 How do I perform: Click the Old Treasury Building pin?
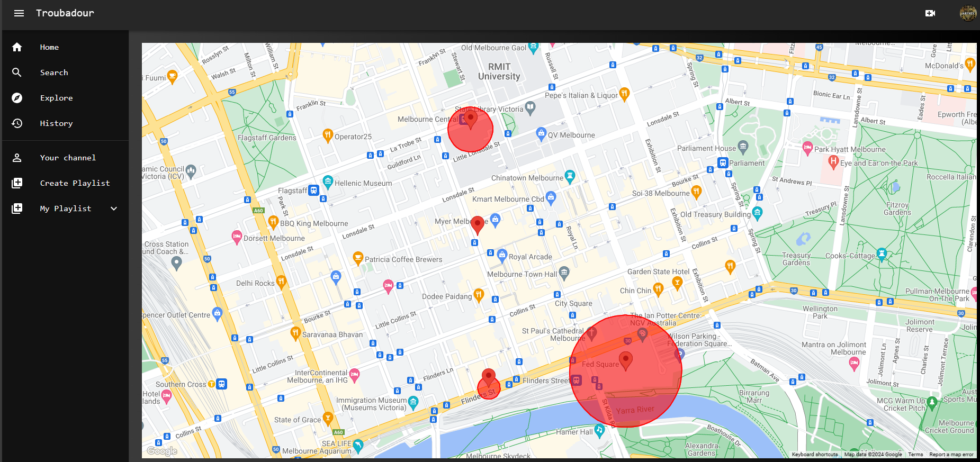point(758,213)
